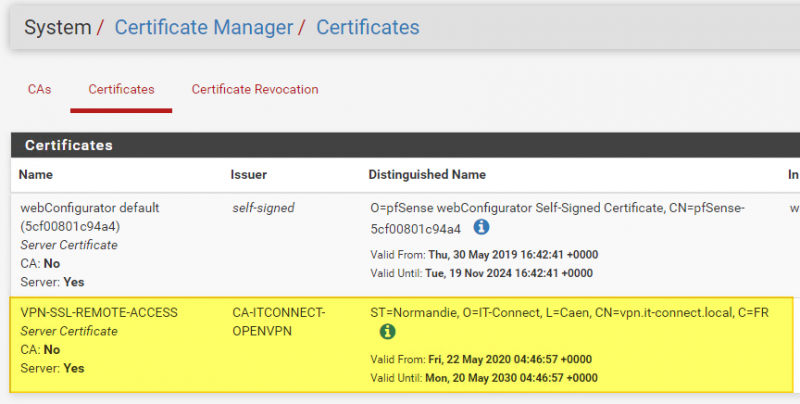Image resolution: width=800 pixels, height=404 pixels.
Task: Click the Name column header
Action: coord(35,174)
